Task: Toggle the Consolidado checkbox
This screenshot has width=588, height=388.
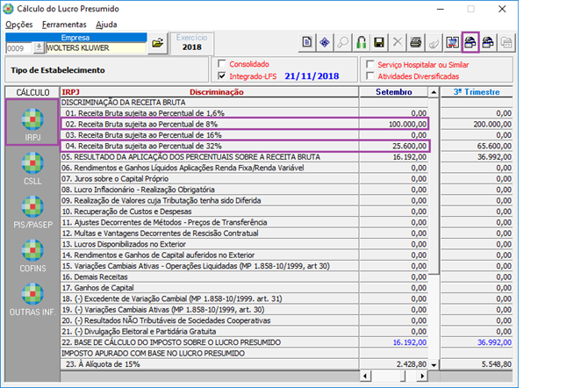Action: pyautogui.click(x=222, y=64)
